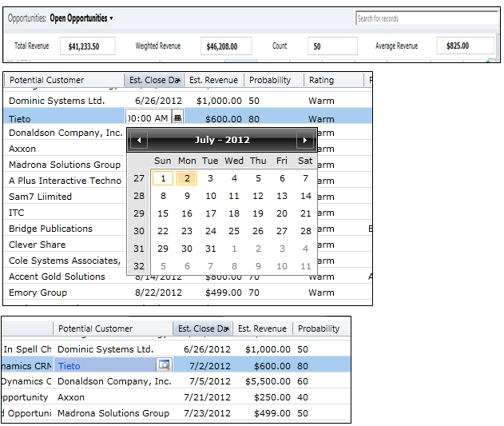Select week number 29 in calendar
504x426 pixels.
click(x=139, y=213)
